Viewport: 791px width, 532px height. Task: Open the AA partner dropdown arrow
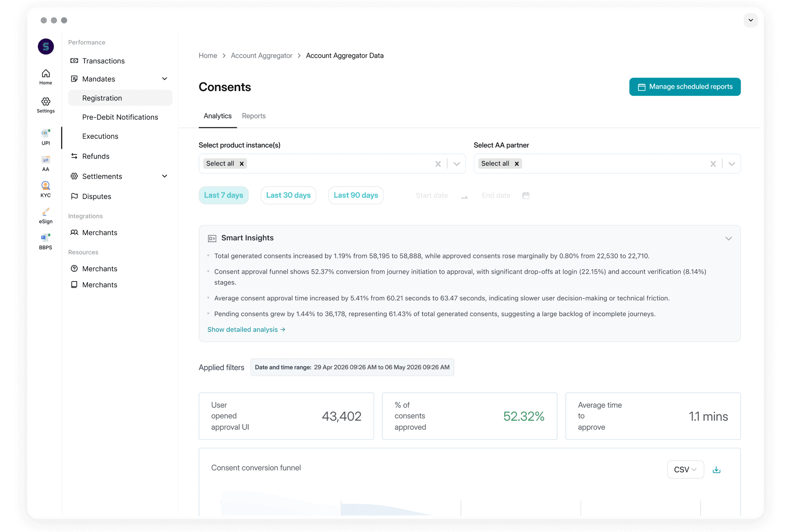732,164
